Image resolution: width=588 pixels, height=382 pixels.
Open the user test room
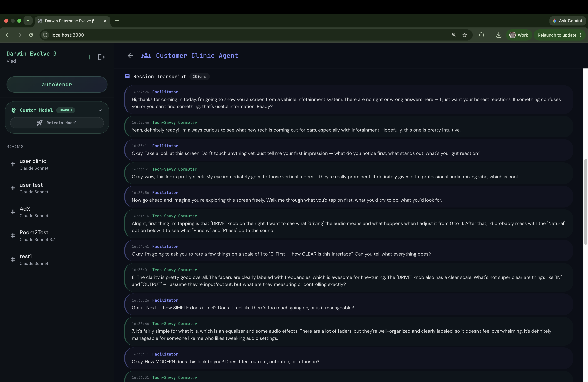[x=57, y=188]
